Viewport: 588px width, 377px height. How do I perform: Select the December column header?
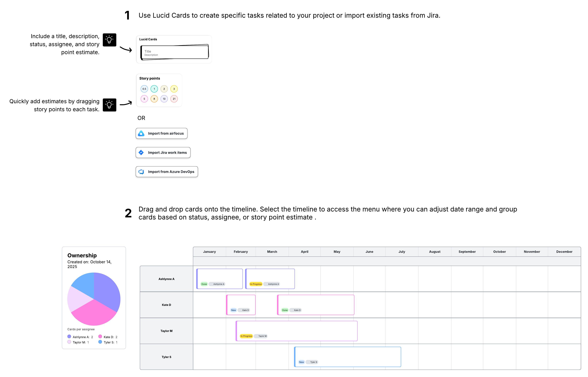coord(564,251)
